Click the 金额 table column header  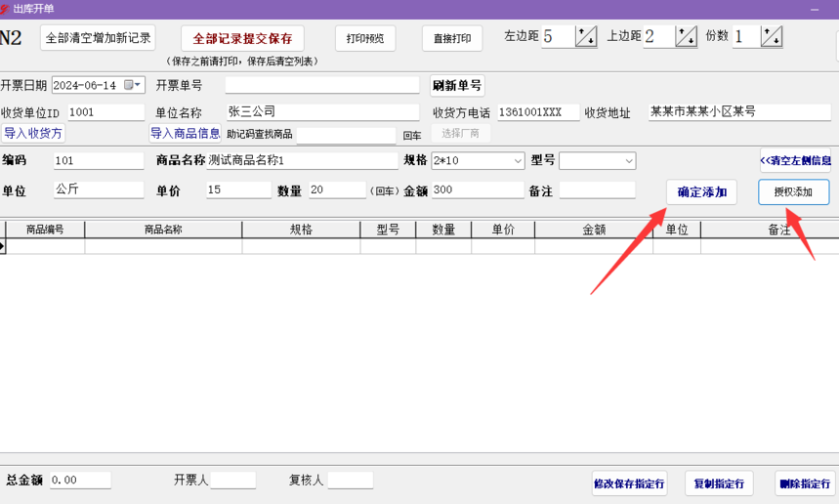tap(594, 230)
